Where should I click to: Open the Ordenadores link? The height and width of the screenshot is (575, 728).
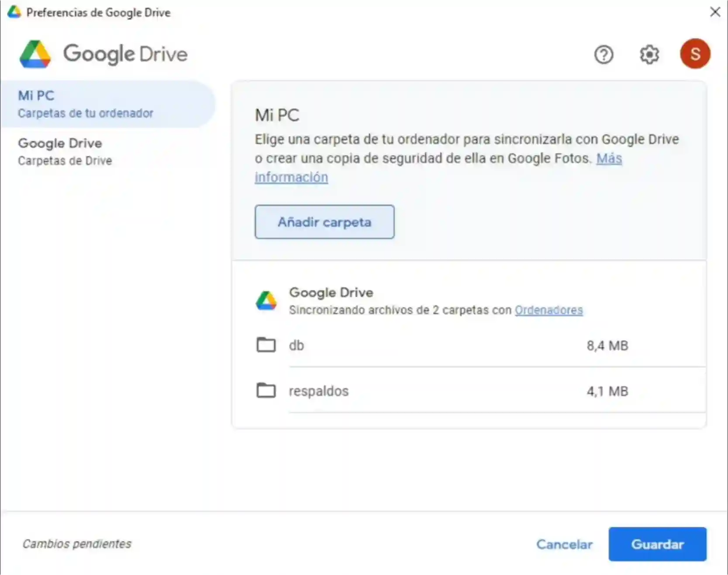click(549, 310)
